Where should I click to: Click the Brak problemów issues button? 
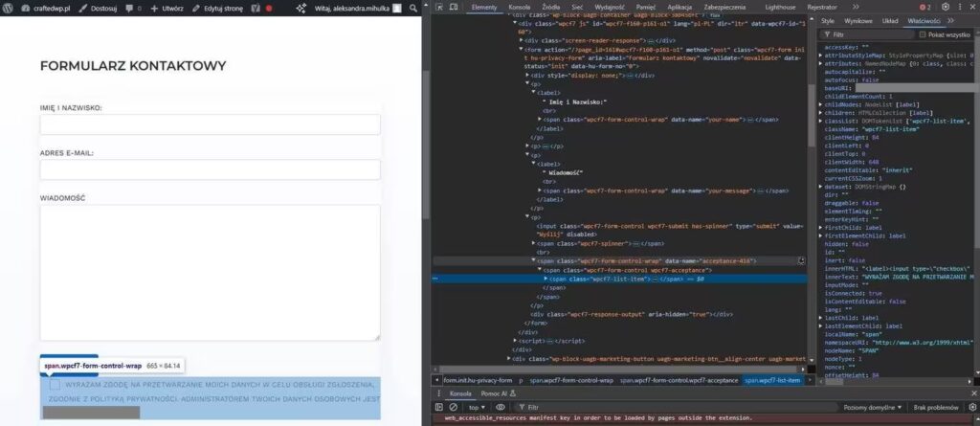click(x=936, y=407)
